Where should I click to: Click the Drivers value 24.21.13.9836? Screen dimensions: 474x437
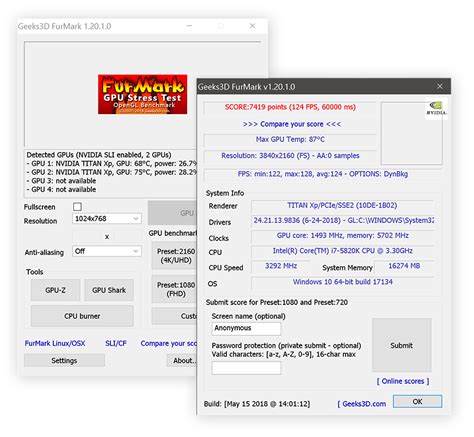tap(343, 220)
